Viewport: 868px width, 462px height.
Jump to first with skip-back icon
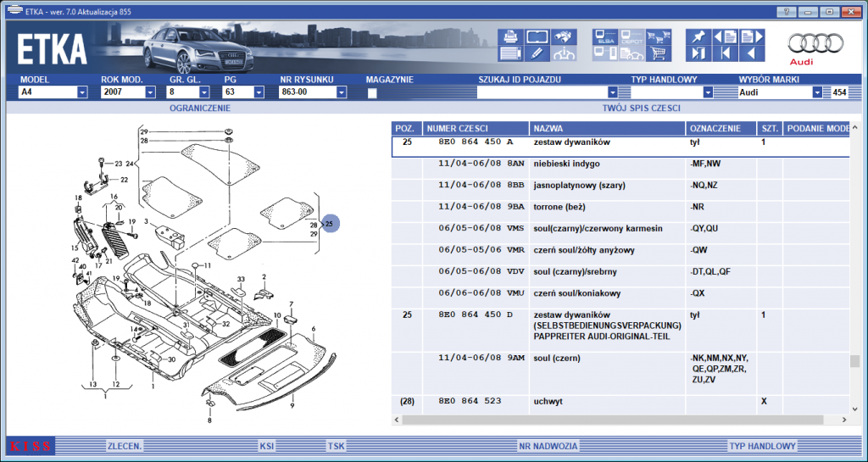point(726,53)
